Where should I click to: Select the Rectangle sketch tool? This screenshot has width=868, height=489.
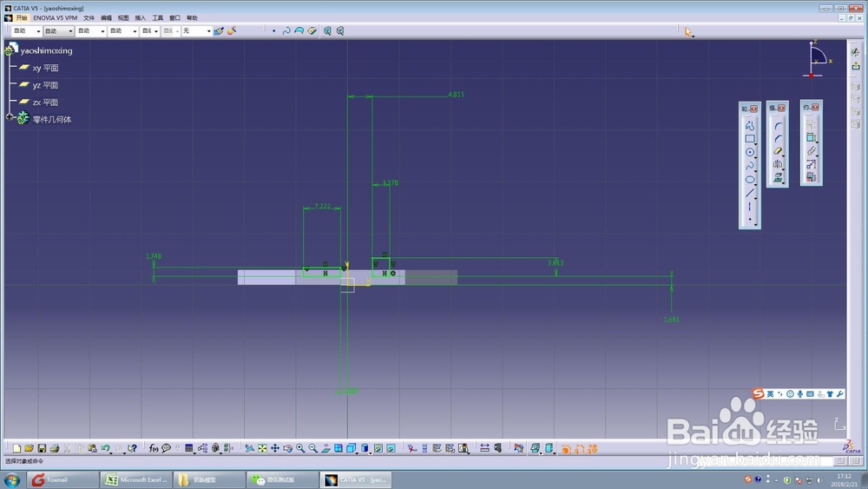click(x=750, y=139)
